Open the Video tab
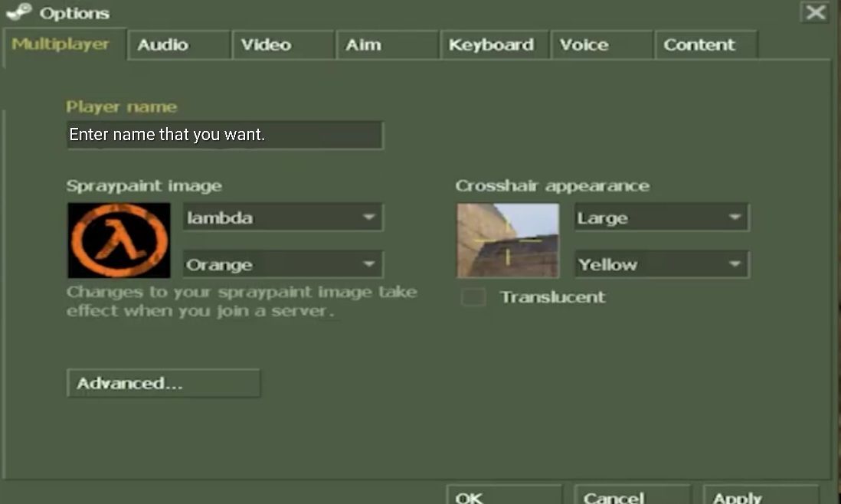This screenshot has height=504, width=841. [283, 45]
